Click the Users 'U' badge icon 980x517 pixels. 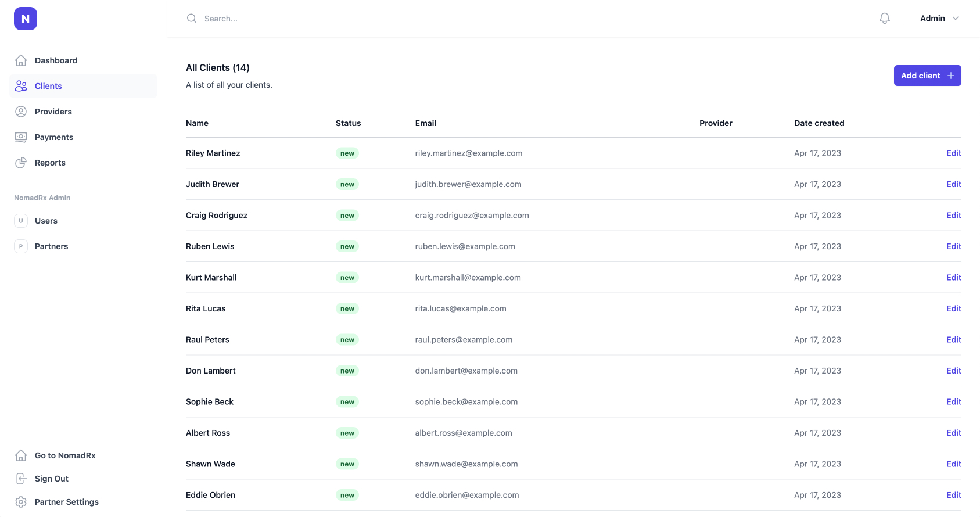(21, 221)
